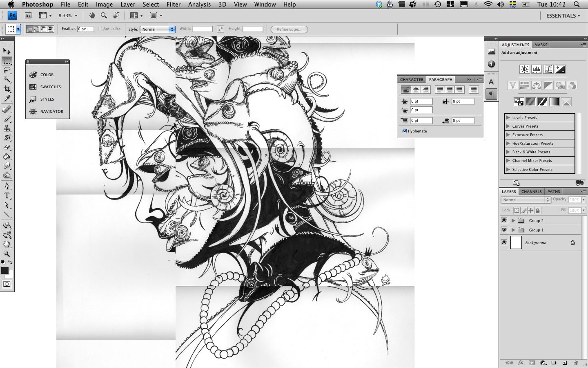The height and width of the screenshot is (368, 588).
Task: Click the foreground color swatch
Action: click(x=4, y=270)
